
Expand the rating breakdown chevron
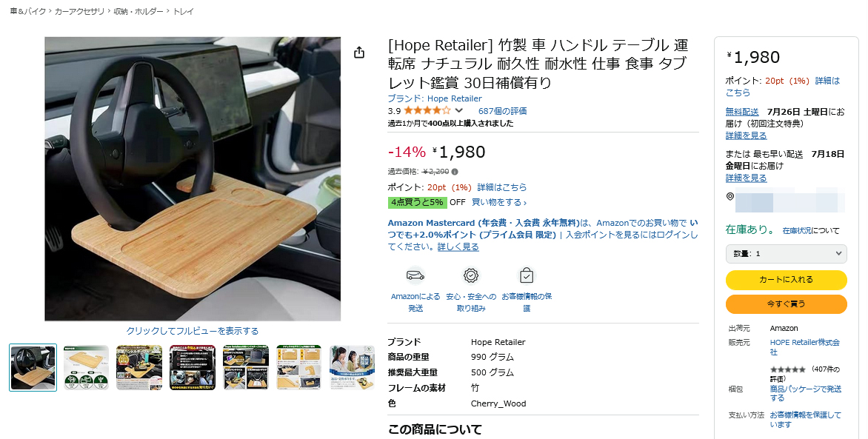[459, 111]
